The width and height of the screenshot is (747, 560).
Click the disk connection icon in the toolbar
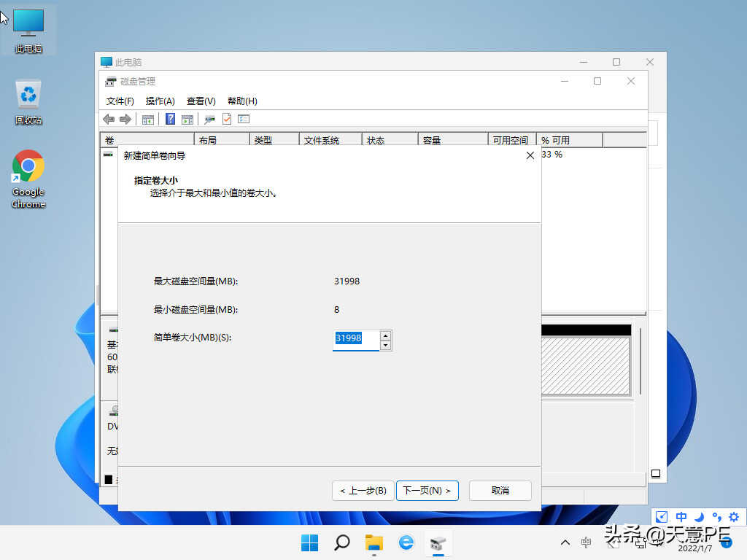[x=209, y=119]
